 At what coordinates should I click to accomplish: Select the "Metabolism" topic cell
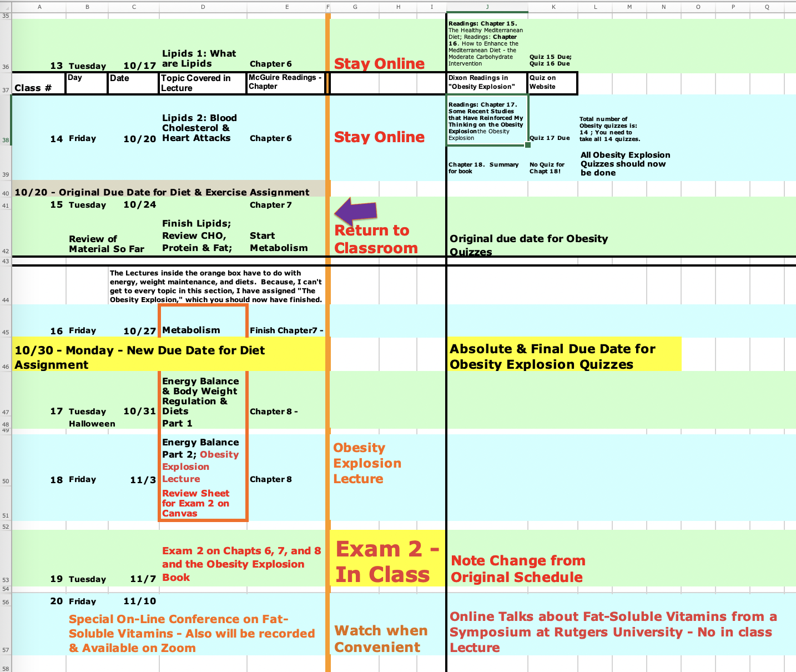(x=203, y=330)
